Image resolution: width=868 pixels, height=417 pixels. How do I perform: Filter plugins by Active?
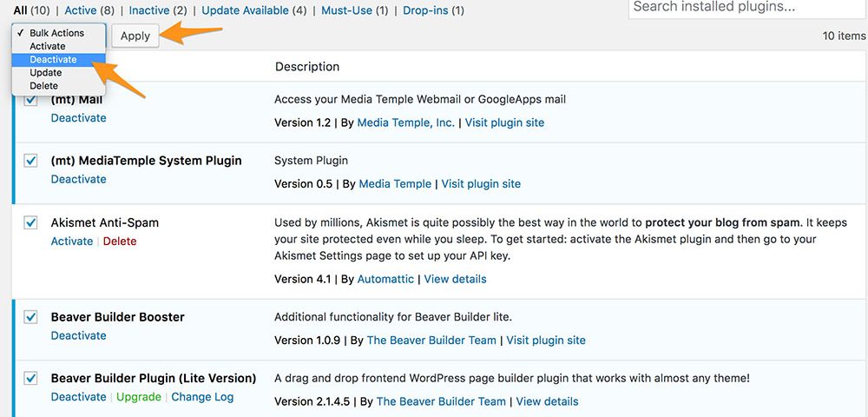click(x=80, y=10)
